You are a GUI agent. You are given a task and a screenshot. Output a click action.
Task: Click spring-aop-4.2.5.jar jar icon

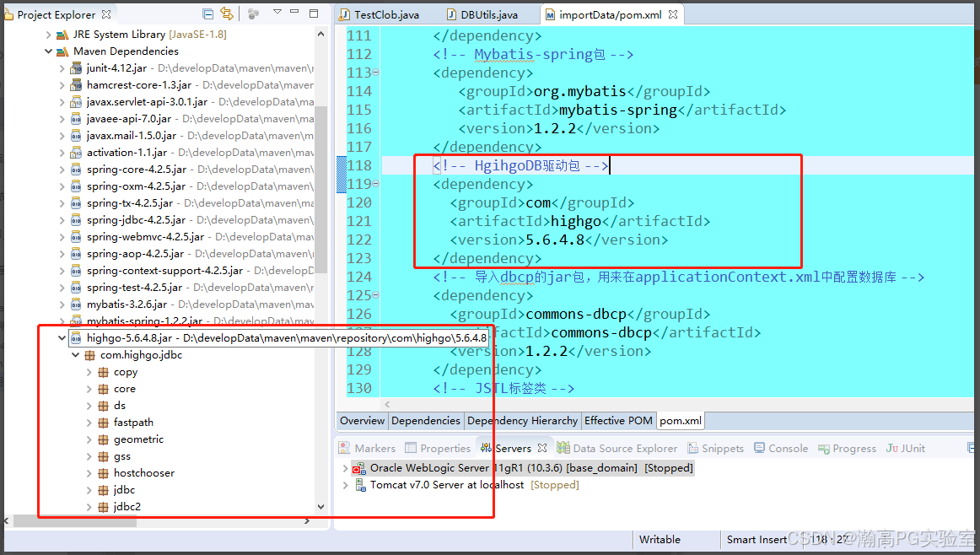76,254
